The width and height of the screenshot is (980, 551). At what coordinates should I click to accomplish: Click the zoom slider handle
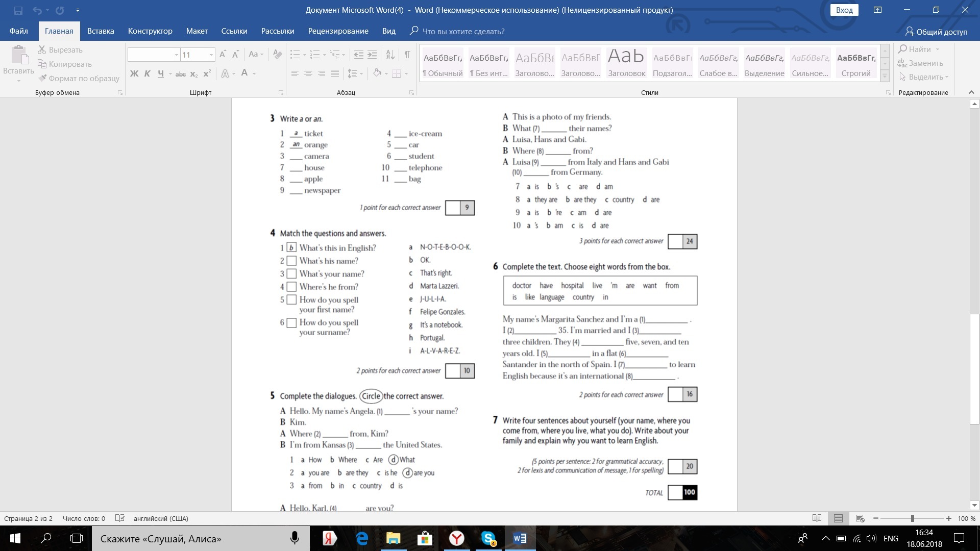[x=912, y=518]
